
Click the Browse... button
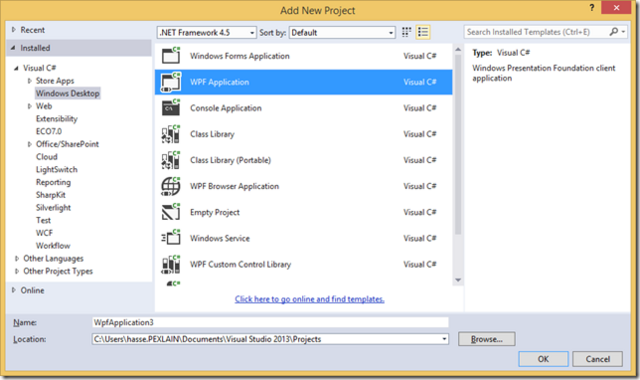(487, 339)
